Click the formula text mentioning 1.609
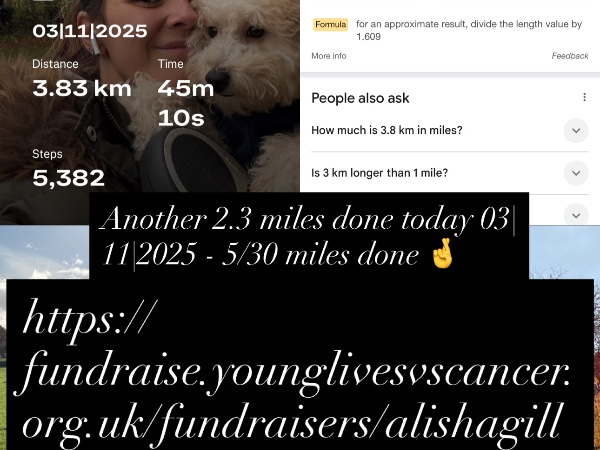This screenshot has width=600, height=450. pos(469,30)
